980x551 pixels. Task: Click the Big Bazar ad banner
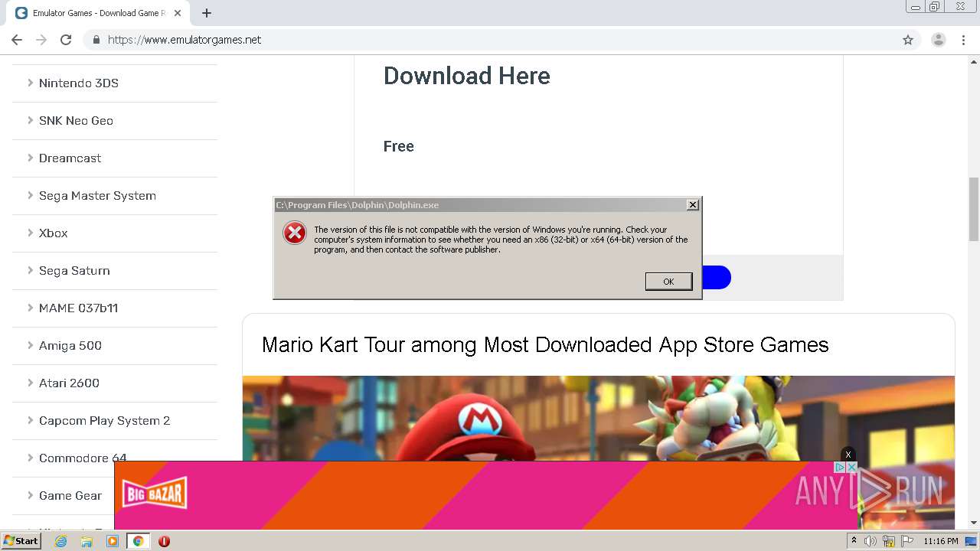(x=485, y=495)
